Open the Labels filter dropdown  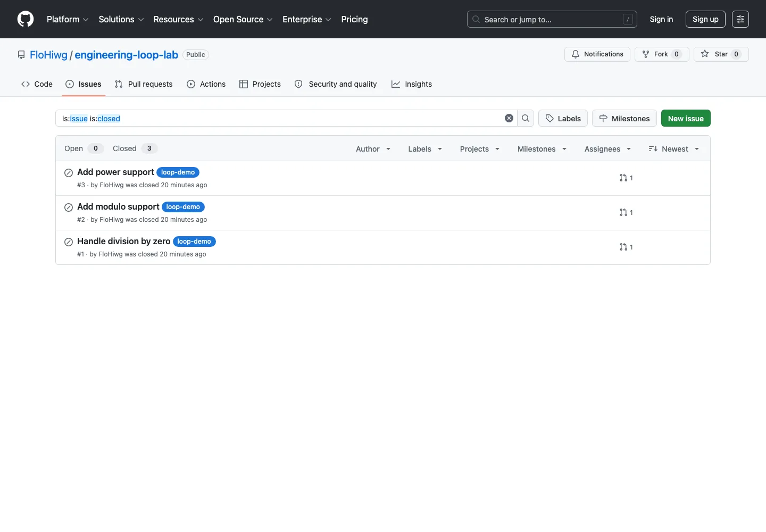pyautogui.click(x=425, y=149)
